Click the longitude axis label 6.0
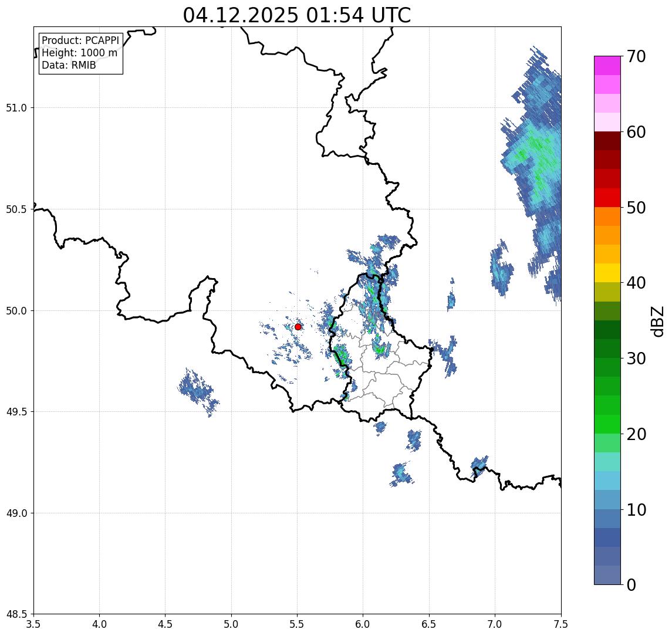 [363, 624]
